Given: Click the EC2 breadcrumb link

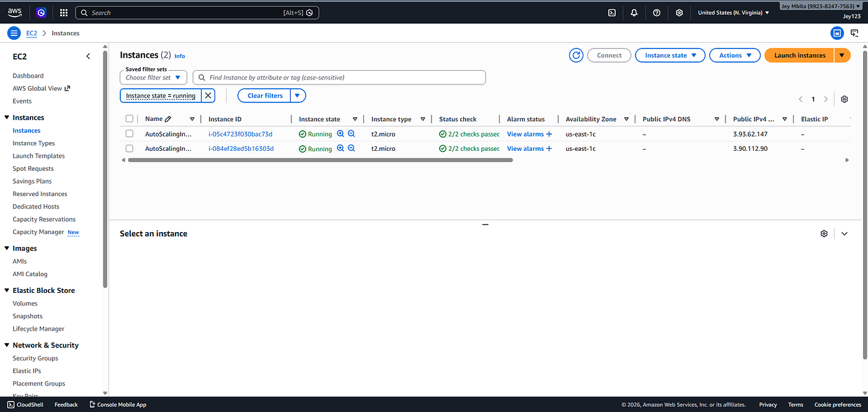Looking at the screenshot, I should tap(31, 33).
